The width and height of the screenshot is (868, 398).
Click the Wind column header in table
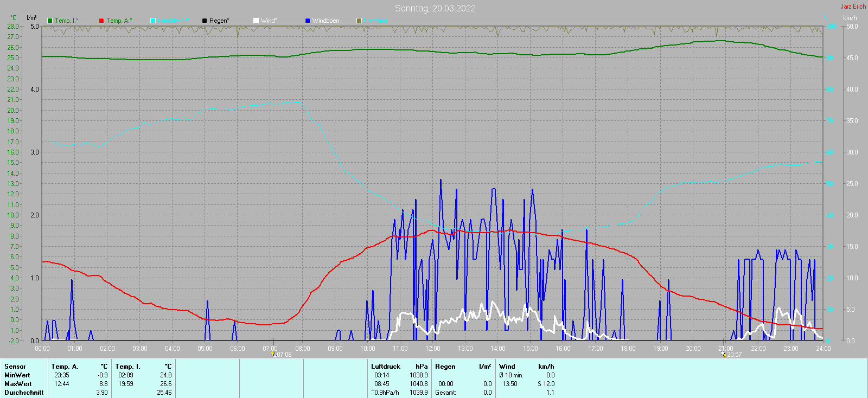pyautogui.click(x=507, y=367)
